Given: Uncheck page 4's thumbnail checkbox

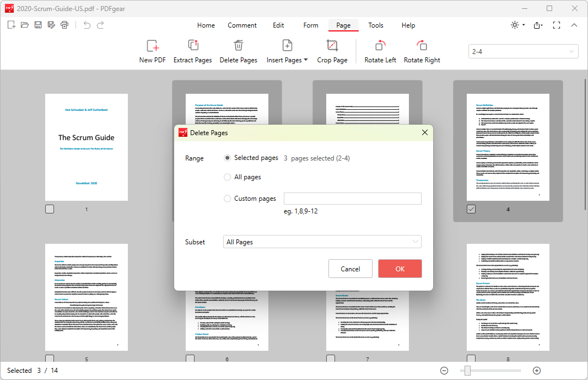Looking at the screenshot, I should point(471,208).
